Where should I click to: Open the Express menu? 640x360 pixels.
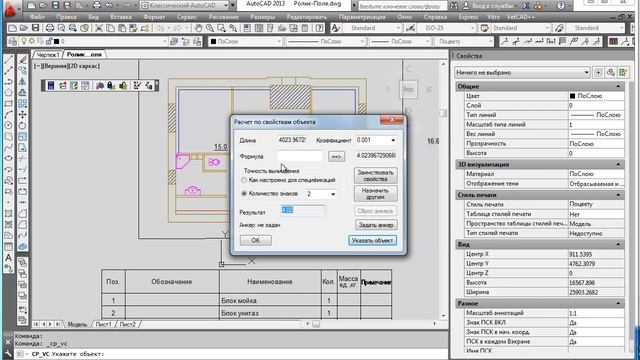[468, 17]
